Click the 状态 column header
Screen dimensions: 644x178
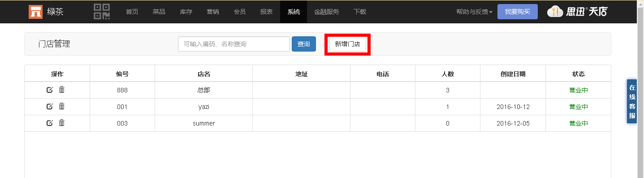coord(579,74)
